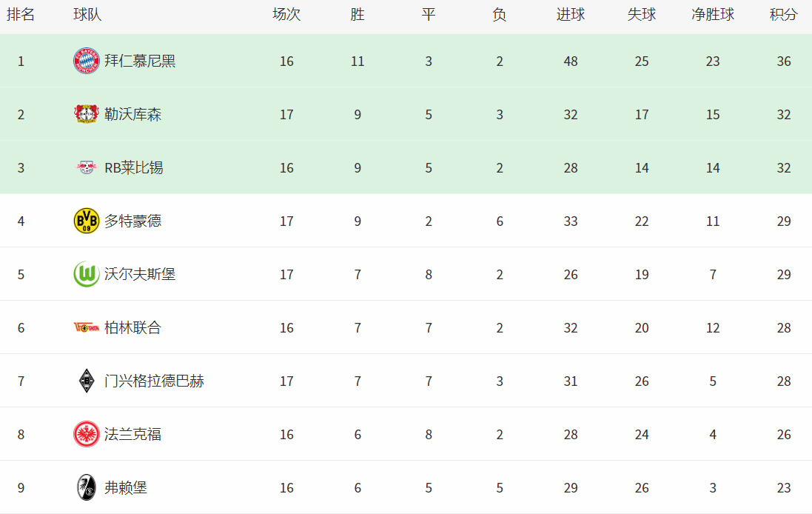
Task: Click the 排名 column header
Action: click(x=21, y=15)
